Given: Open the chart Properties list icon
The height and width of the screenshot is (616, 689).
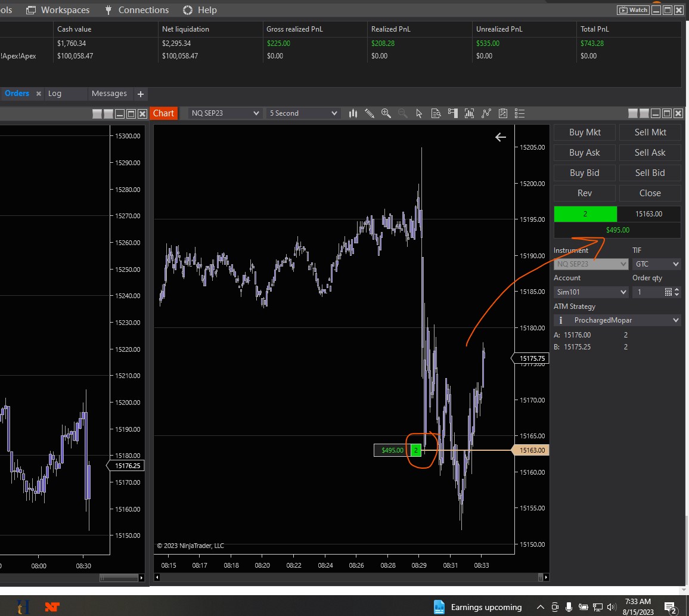Looking at the screenshot, I should tap(519, 113).
